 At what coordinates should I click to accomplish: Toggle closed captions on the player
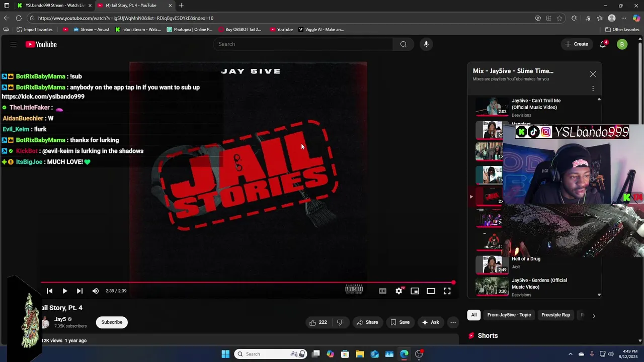tap(382, 291)
